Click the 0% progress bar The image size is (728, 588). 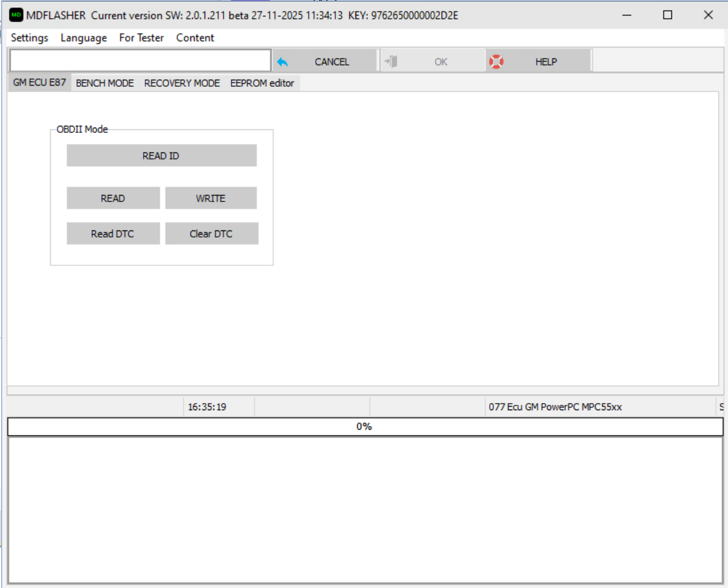point(364,427)
